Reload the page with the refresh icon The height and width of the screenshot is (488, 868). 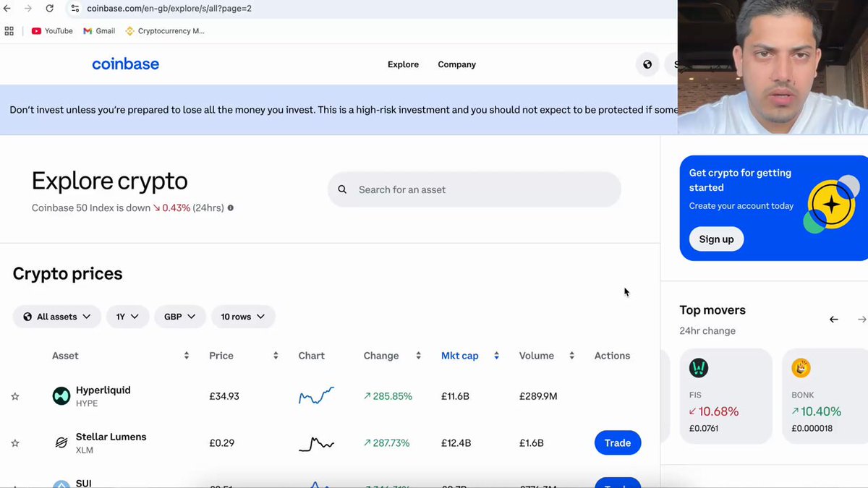[x=50, y=9]
